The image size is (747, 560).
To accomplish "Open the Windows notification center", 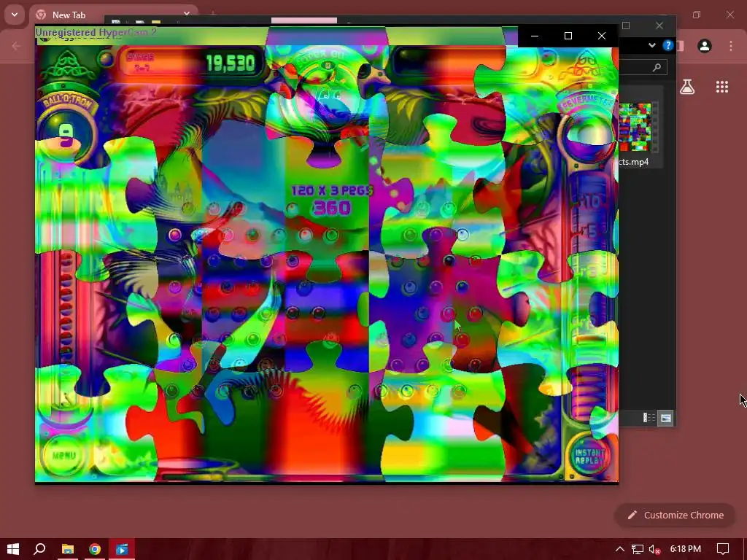I will pyautogui.click(x=723, y=549).
